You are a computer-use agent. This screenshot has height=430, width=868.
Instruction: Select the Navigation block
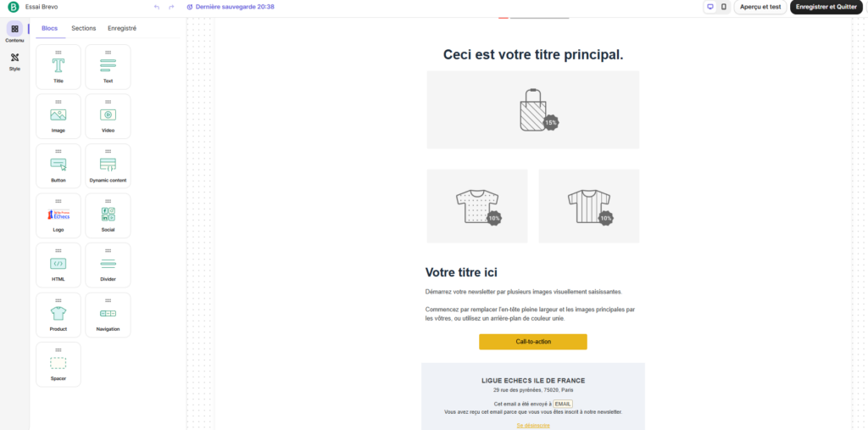[108, 314]
